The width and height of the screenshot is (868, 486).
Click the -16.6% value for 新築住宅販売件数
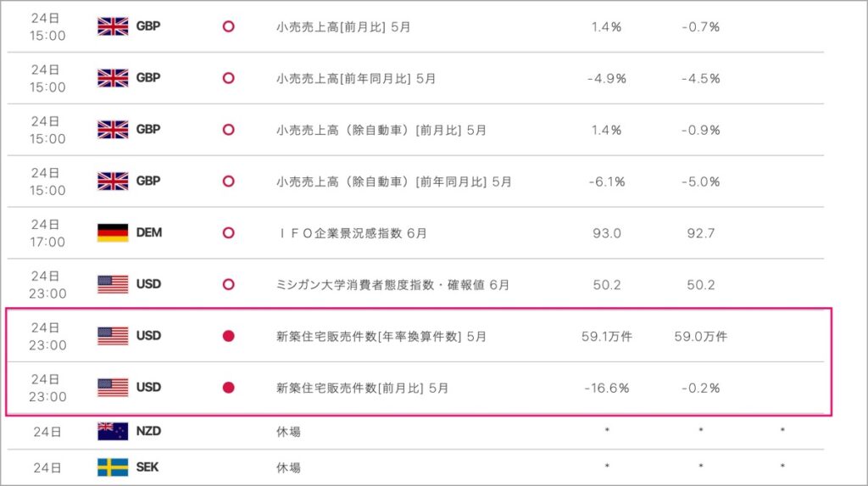click(x=607, y=388)
